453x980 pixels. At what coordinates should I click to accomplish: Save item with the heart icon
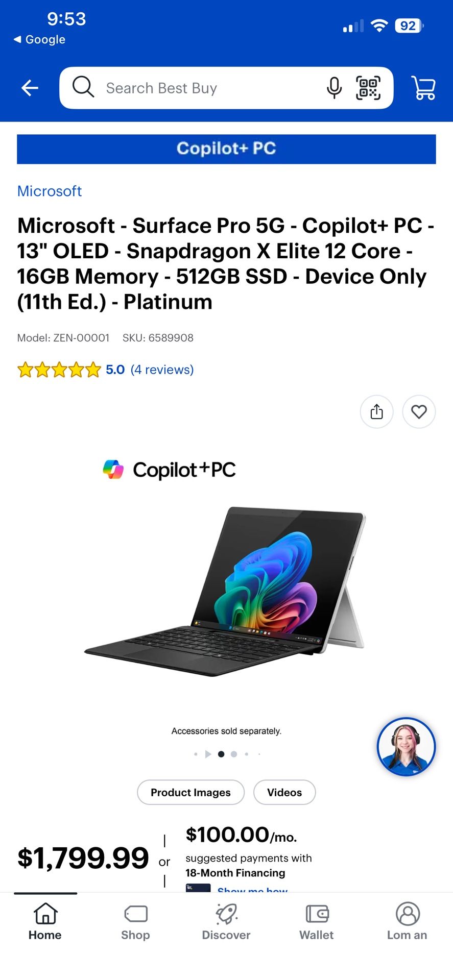tap(419, 411)
